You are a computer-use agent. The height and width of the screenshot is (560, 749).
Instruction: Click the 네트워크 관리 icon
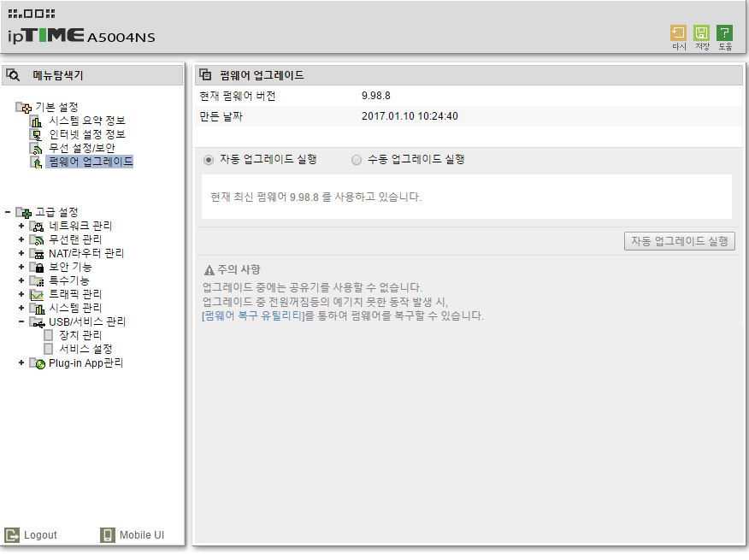(x=37, y=226)
